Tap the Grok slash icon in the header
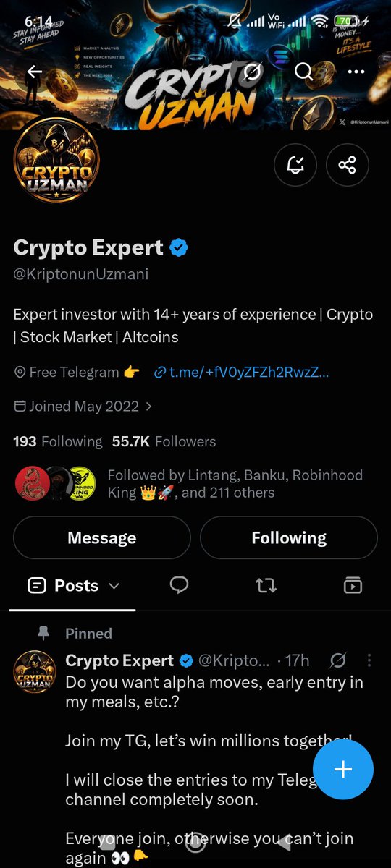Screen dimensions: 391x868 253,72
